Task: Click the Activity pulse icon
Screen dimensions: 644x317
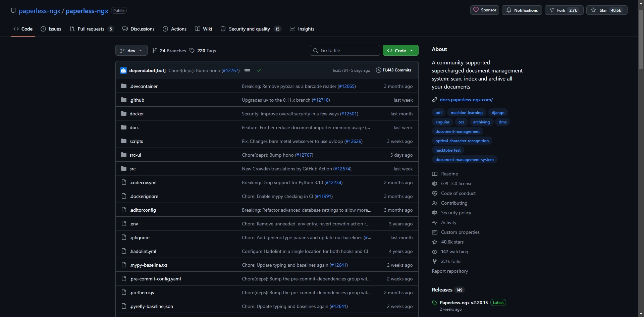Action: click(x=435, y=222)
